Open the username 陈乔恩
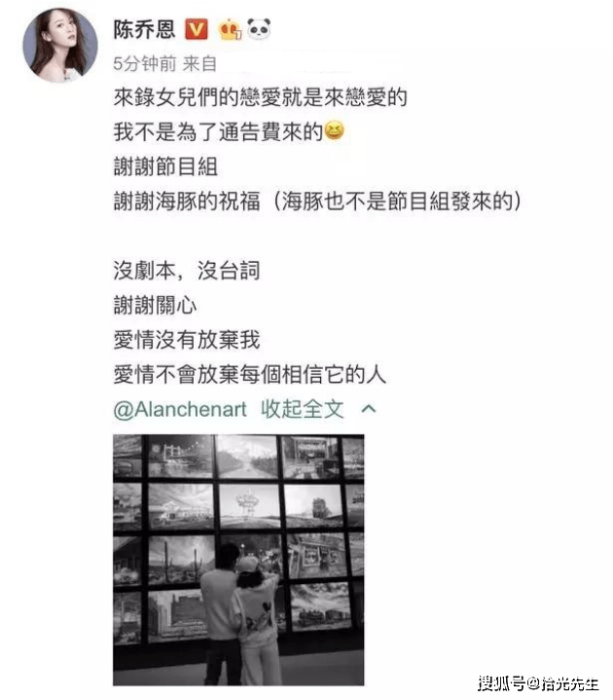 (144, 30)
